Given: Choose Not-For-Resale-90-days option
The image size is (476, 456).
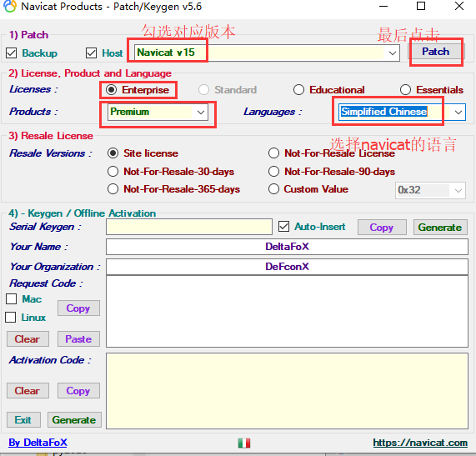Looking at the screenshot, I should [x=273, y=172].
